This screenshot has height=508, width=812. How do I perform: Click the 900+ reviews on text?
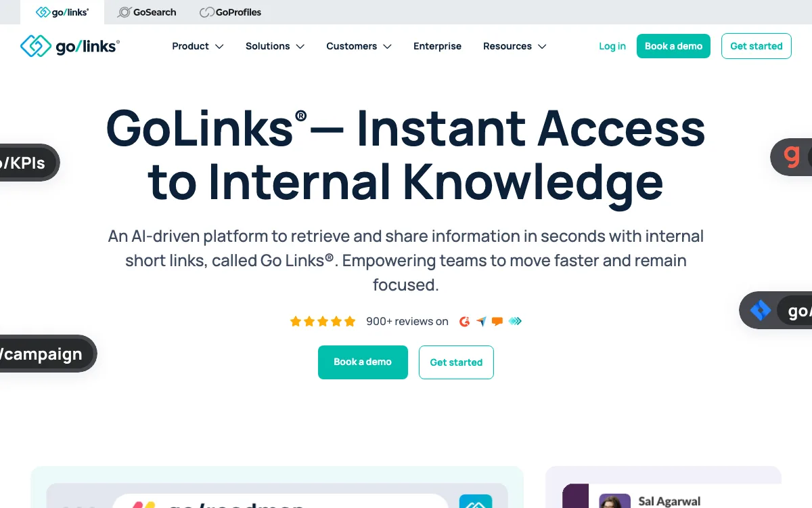(x=407, y=322)
